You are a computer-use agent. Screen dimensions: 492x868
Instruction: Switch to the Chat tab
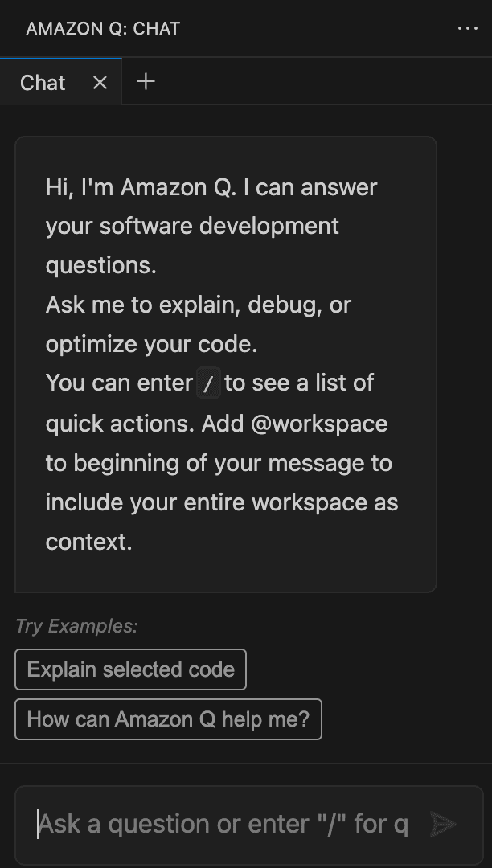point(42,81)
